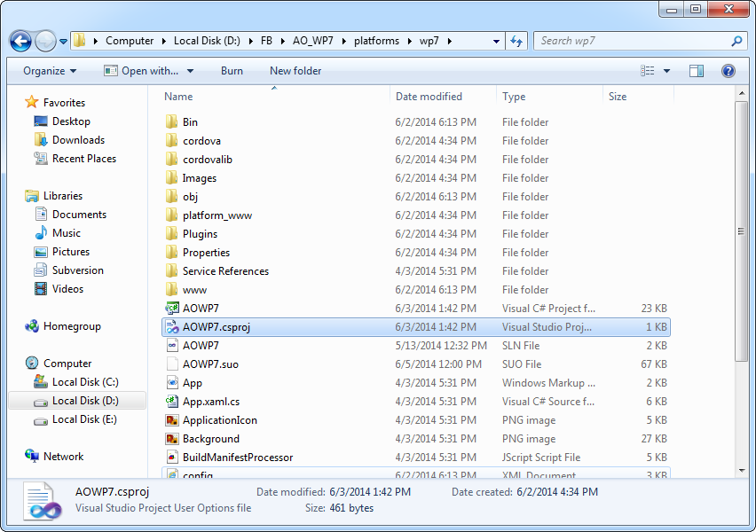Select the AOWP7 Visual C# Project file icon

tap(172, 309)
